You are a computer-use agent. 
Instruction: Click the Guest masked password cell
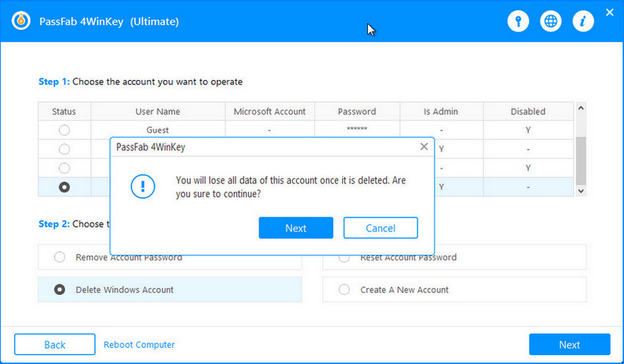(x=357, y=129)
